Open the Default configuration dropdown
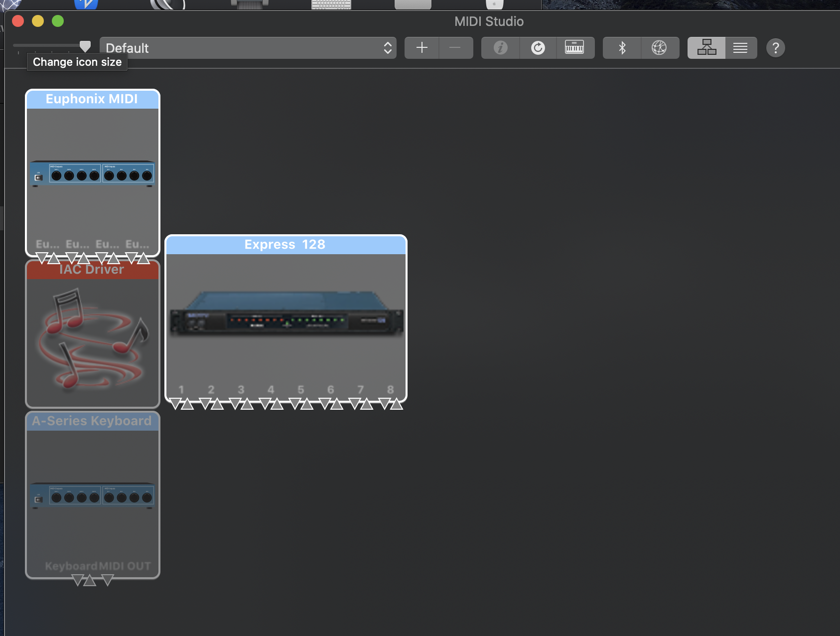The width and height of the screenshot is (840, 636). 248,48
